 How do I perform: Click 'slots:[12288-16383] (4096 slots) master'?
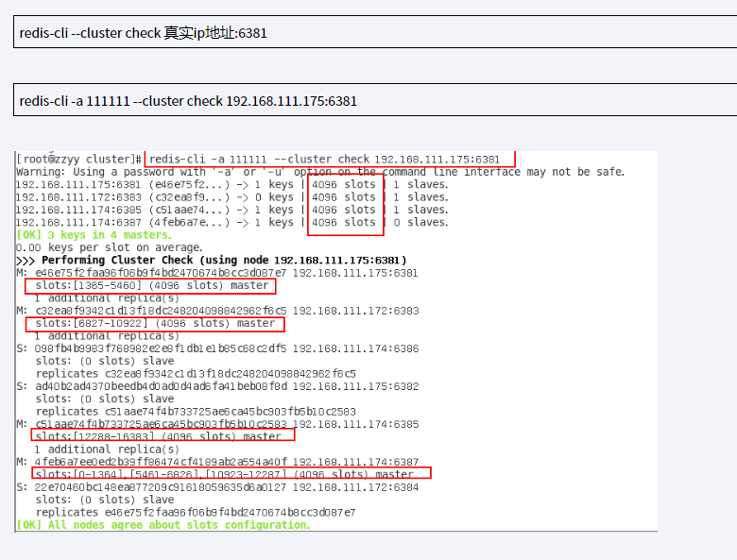(159, 436)
